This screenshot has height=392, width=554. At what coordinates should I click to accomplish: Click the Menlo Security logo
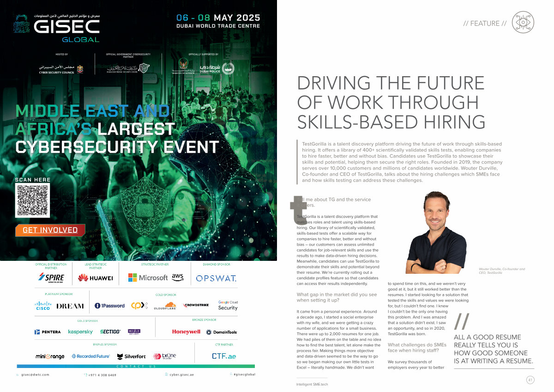click(x=134, y=331)
